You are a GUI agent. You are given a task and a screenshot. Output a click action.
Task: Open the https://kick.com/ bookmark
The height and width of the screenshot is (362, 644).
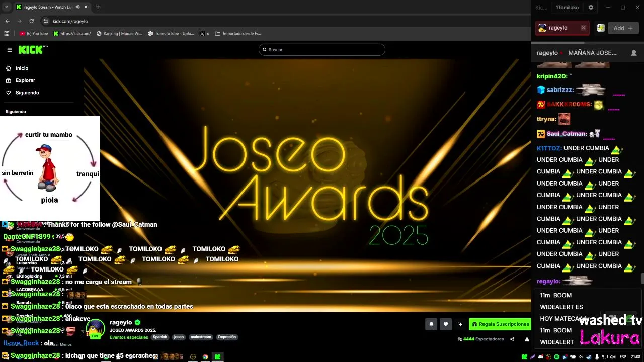click(72, 34)
